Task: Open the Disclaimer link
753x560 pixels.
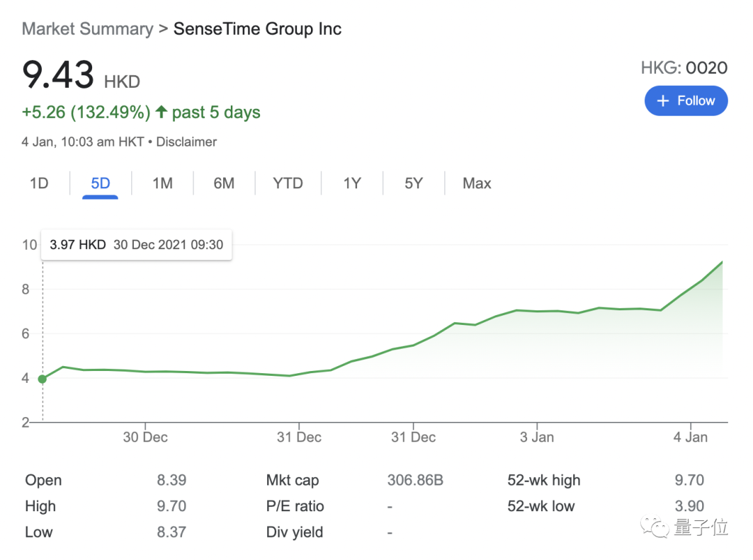Action: [x=186, y=142]
